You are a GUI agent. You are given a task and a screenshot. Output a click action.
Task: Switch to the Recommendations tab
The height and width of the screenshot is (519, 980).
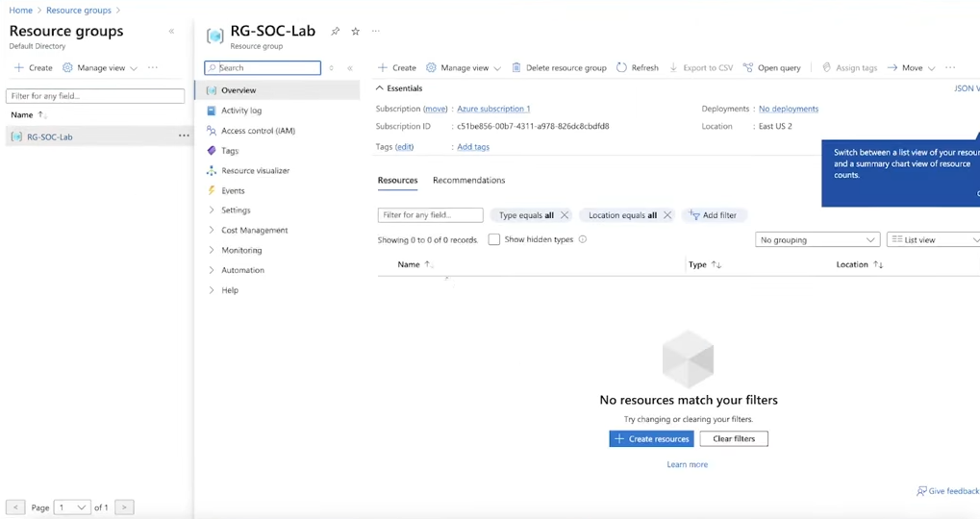pyautogui.click(x=468, y=180)
